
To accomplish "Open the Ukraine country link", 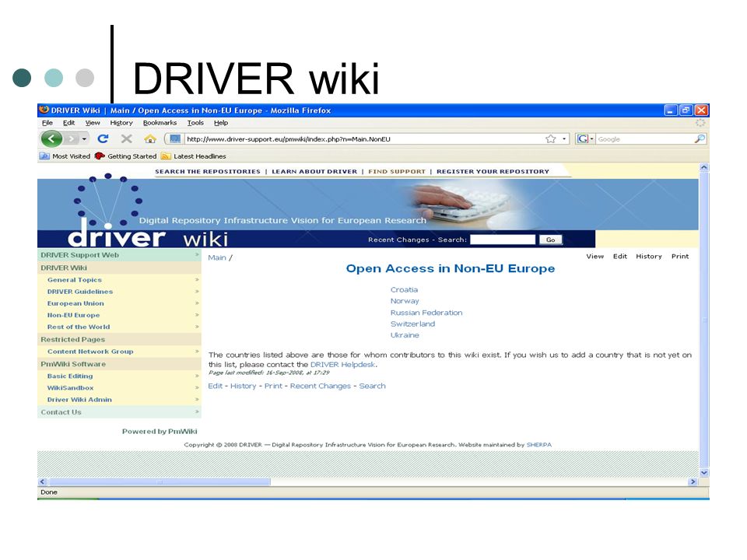I will [x=405, y=335].
